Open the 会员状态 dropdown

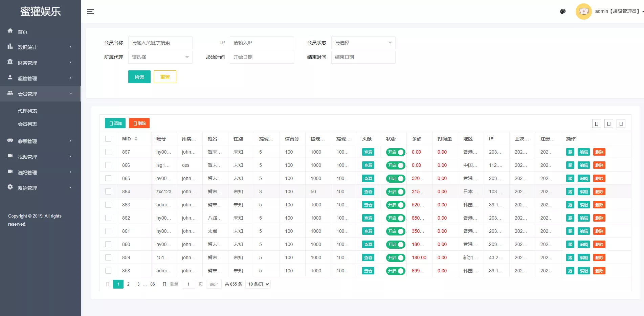coord(363,43)
